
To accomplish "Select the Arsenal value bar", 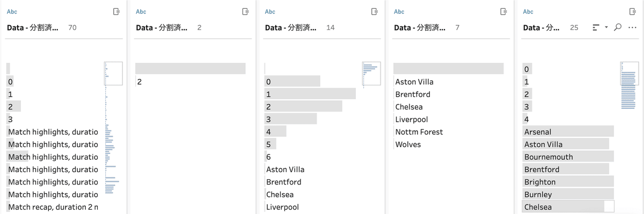I will pyautogui.click(x=568, y=131).
